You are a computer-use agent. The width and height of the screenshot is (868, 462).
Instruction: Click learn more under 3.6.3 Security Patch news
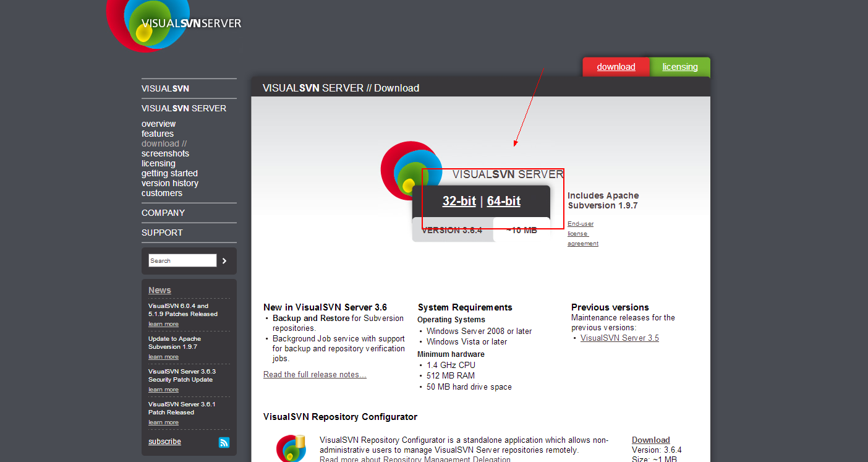(163, 390)
